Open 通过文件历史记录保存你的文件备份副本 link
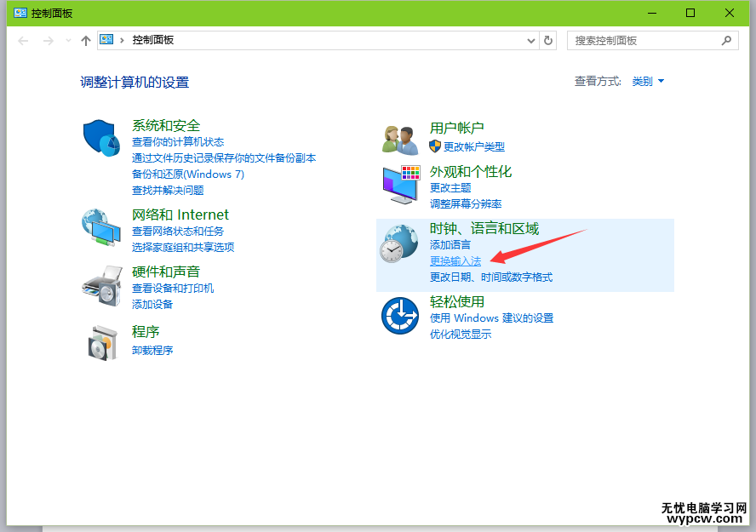 click(224, 158)
